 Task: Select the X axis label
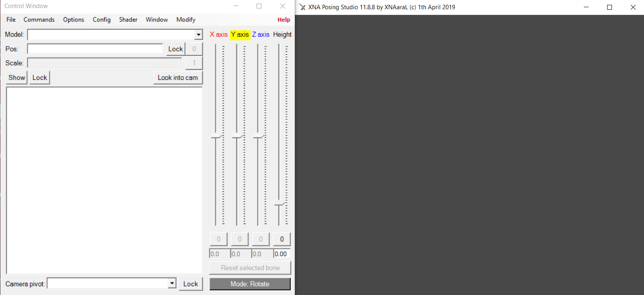(x=219, y=35)
